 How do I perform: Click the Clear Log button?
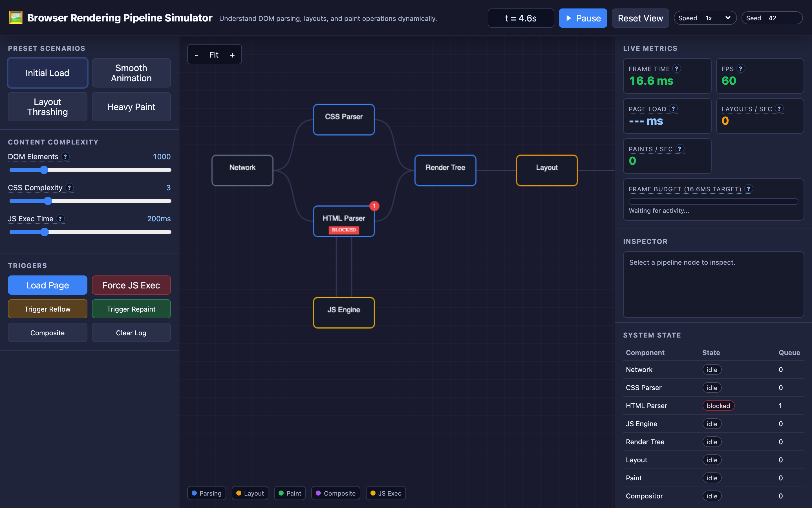click(x=131, y=333)
